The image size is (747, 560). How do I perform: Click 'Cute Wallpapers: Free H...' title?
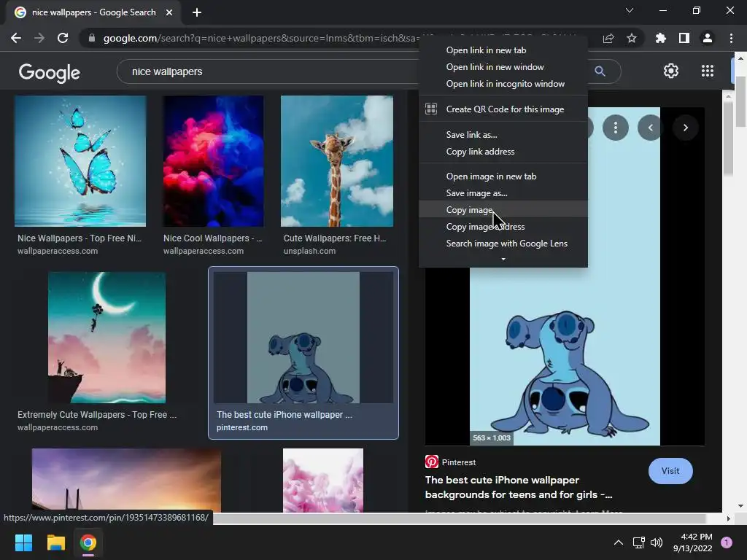click(335, 238)
